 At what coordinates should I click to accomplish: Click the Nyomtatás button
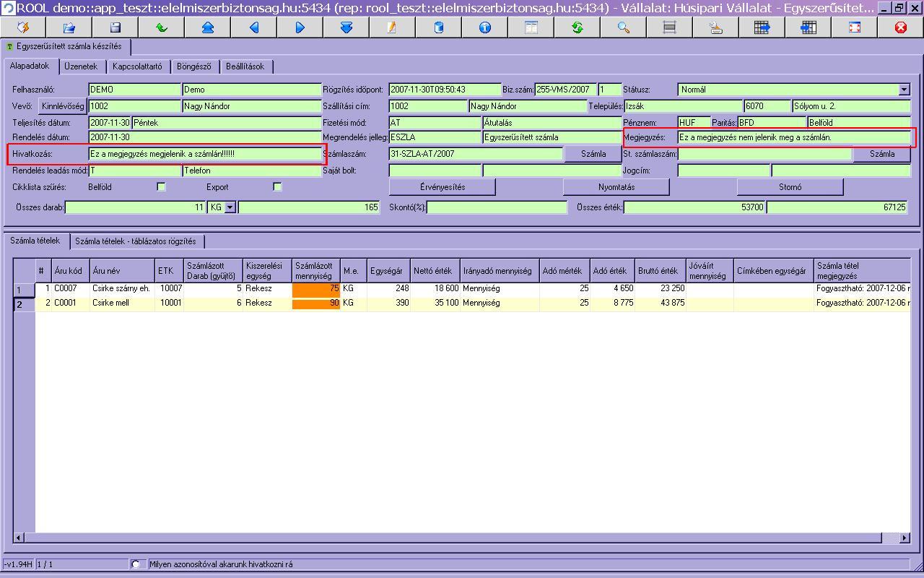[x=616, y=187]
